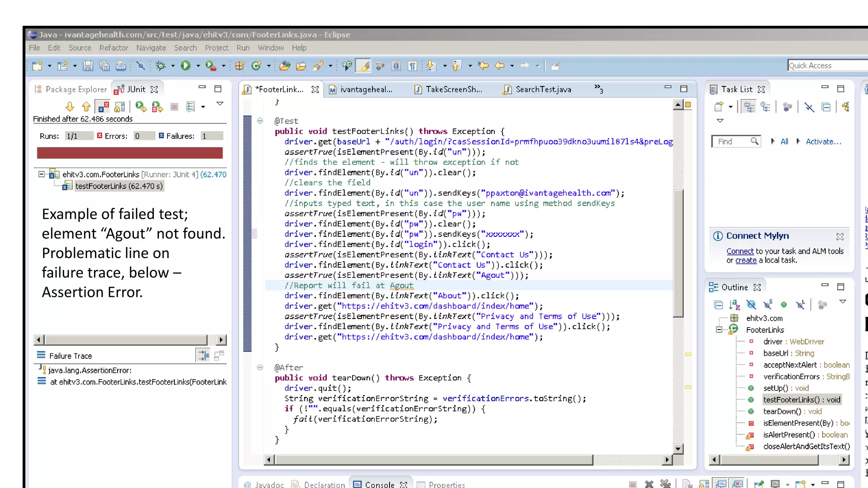Toggle Show Failures Only in JUnit view

pos(103,107)
